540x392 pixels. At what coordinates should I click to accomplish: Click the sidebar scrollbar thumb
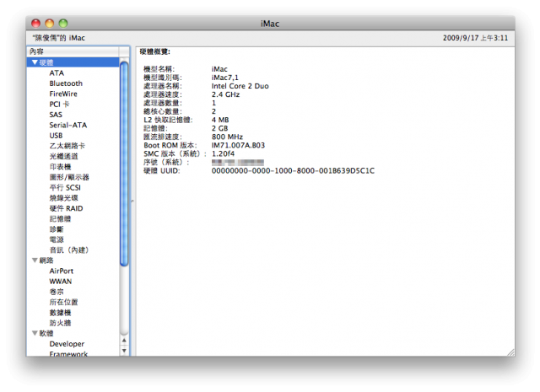[x=124, y=164]
